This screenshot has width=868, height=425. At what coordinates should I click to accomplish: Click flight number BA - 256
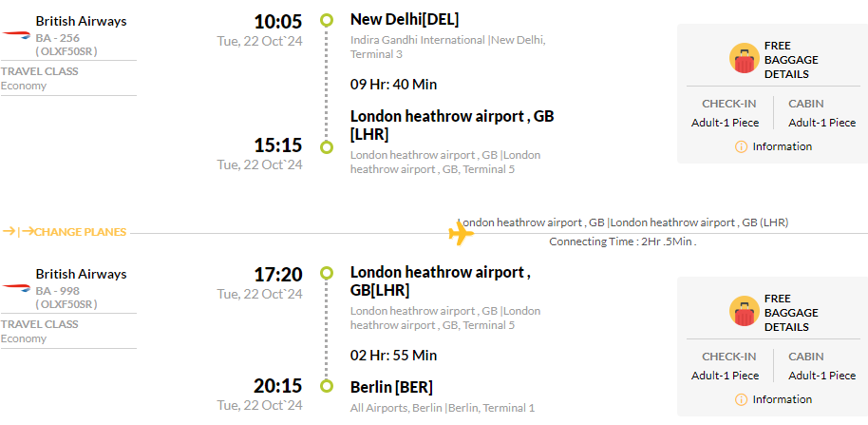click(58, 38)
